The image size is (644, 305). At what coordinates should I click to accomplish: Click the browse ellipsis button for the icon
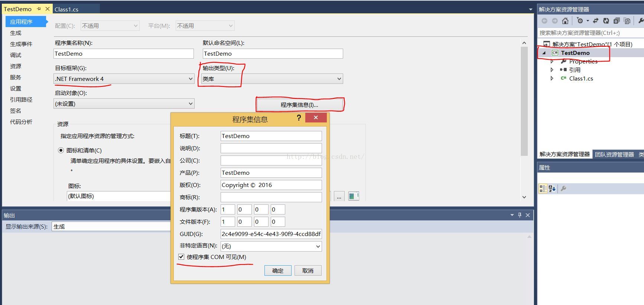339,196
